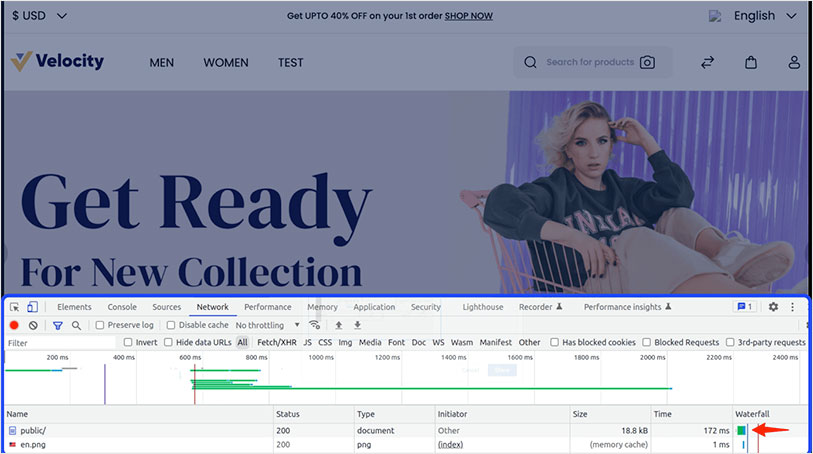Click the network search magnifier icon

pos(76,325)
